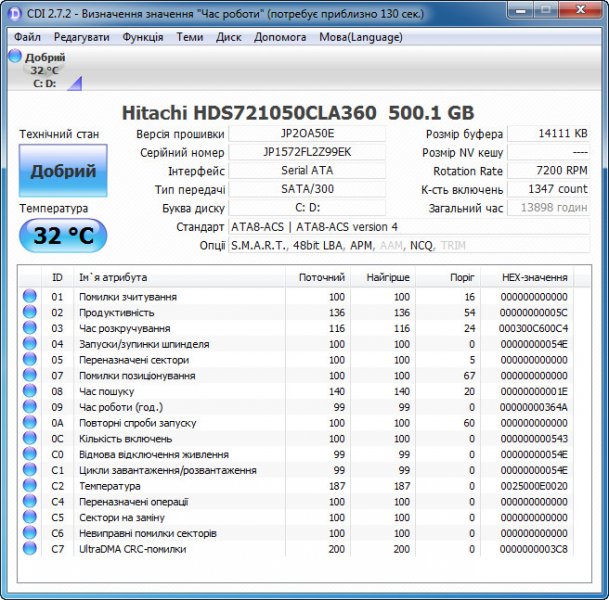Click the blue triangle disk selector arrow
609x600 pixels.
click(x=75, y=83)
